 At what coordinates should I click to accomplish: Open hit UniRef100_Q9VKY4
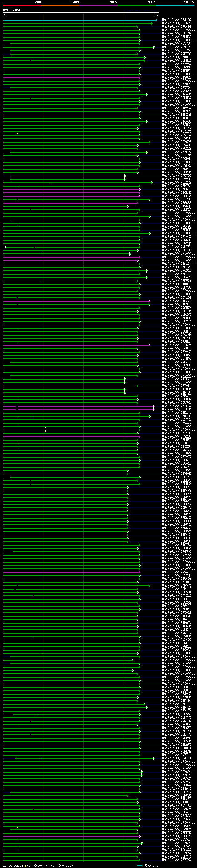tap(177, 91)
